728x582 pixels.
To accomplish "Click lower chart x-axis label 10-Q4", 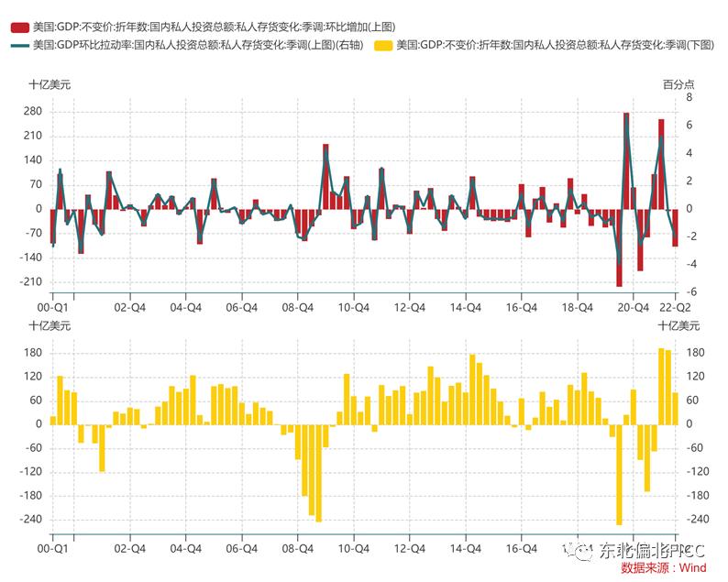I will click(354, 549).
